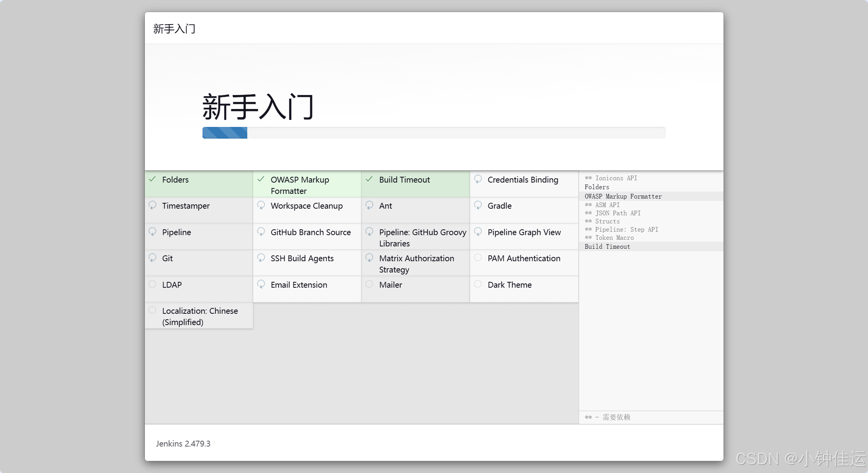Click the checkmark icon beside Build Timeout
This screenshot has height=473, width=868.
pyautogui.click(x=369, y=179)
